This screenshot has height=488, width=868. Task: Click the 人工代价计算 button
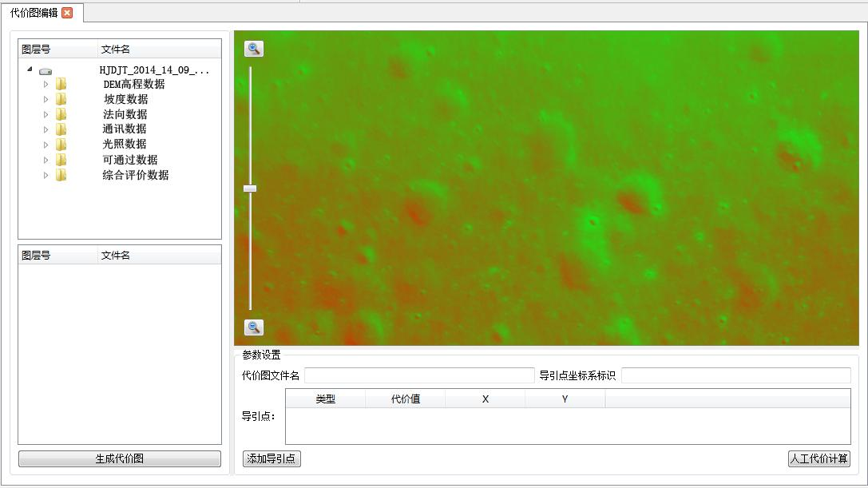point(818,458)
